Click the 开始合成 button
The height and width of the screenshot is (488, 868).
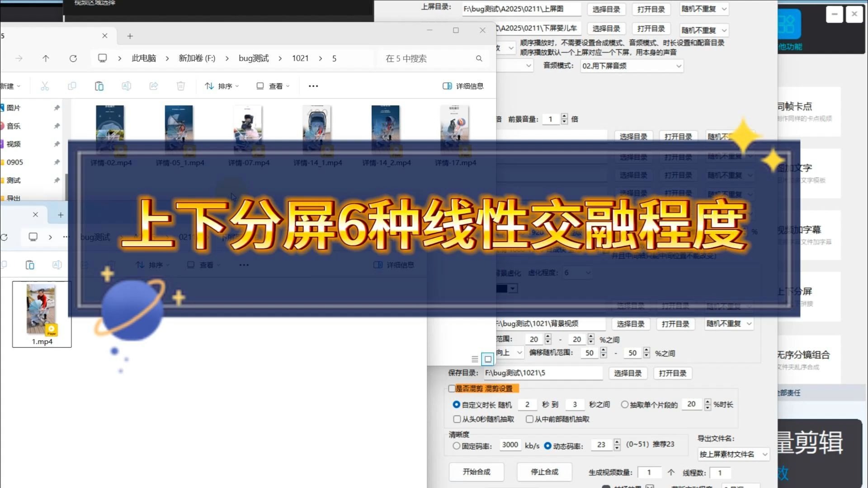pos(476,472)
